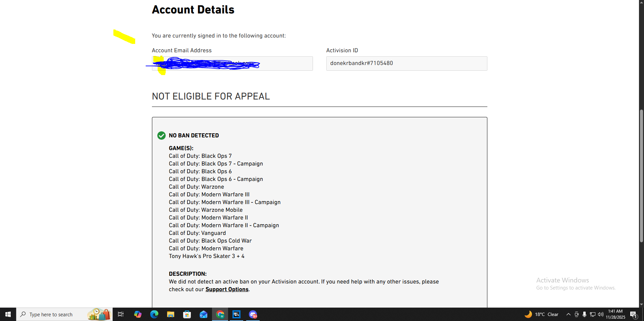Click the scrollbar down arrow
Viewport: 644px width, 321px height.
click(x=641, y=305)
